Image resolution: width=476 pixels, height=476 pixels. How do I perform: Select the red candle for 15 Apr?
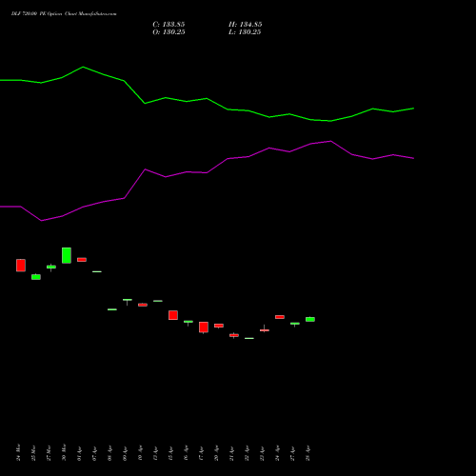[x=173, y=315]
